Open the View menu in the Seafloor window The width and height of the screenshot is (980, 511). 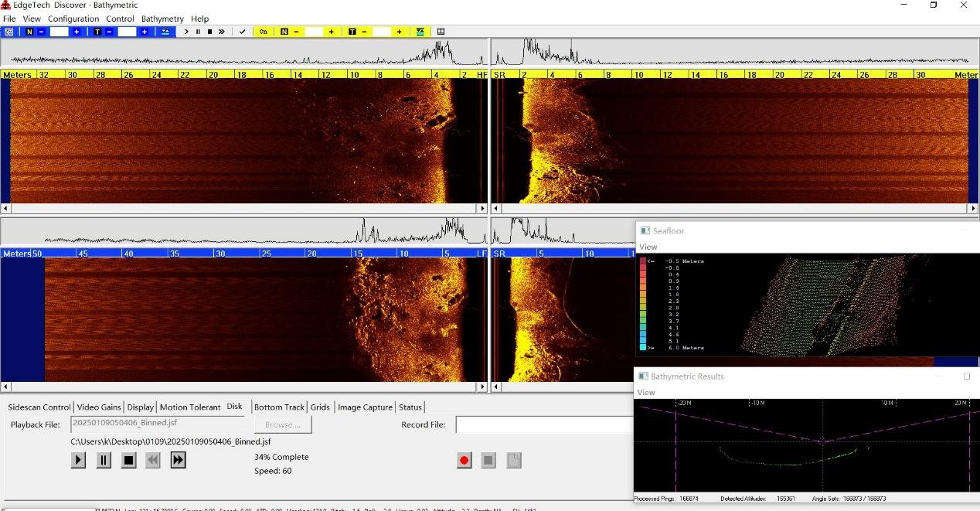pyautogui.click(x=648, y=247)
